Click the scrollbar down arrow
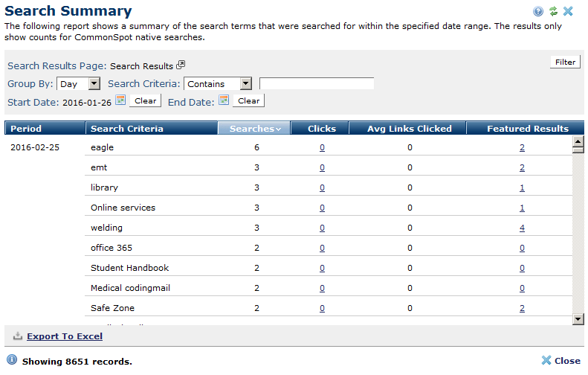 click(x=578, y=319)
